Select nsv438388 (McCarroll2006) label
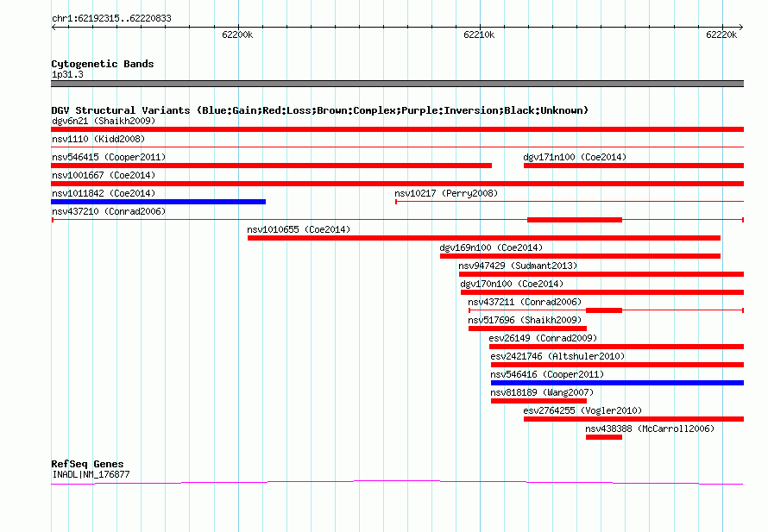768x532 pixels. (650, 429)
